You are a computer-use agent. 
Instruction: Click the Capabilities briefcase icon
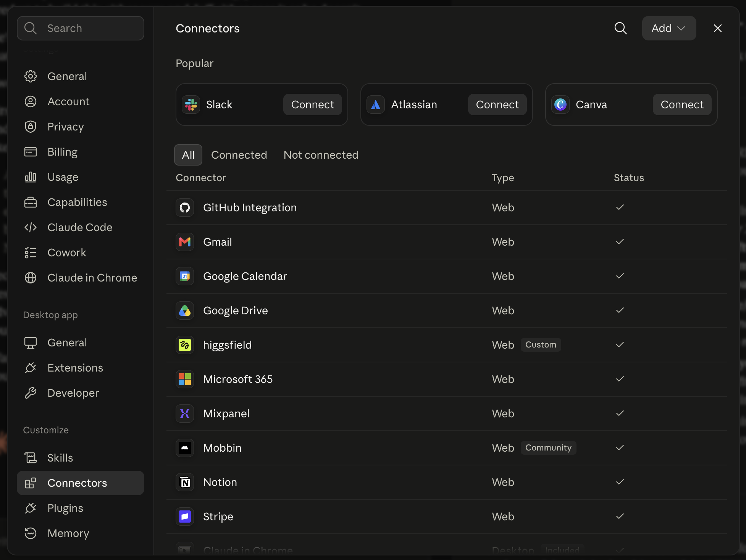point(31,202)
